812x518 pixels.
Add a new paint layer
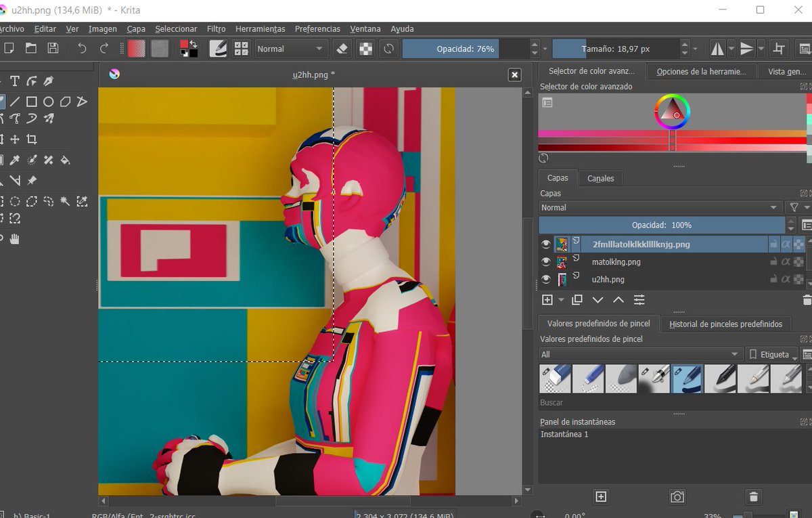[547, 299]
